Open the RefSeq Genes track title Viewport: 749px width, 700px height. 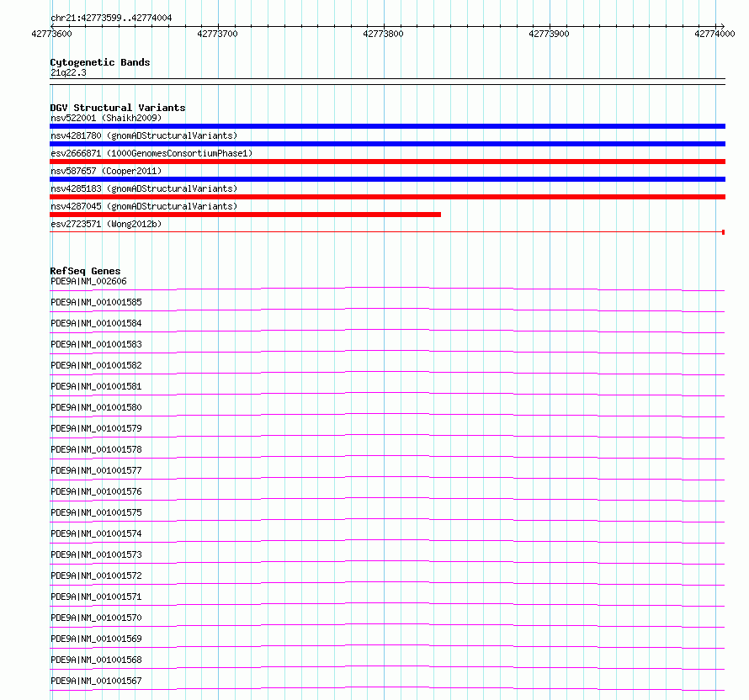pyautogui.click(x=85, y=271)
